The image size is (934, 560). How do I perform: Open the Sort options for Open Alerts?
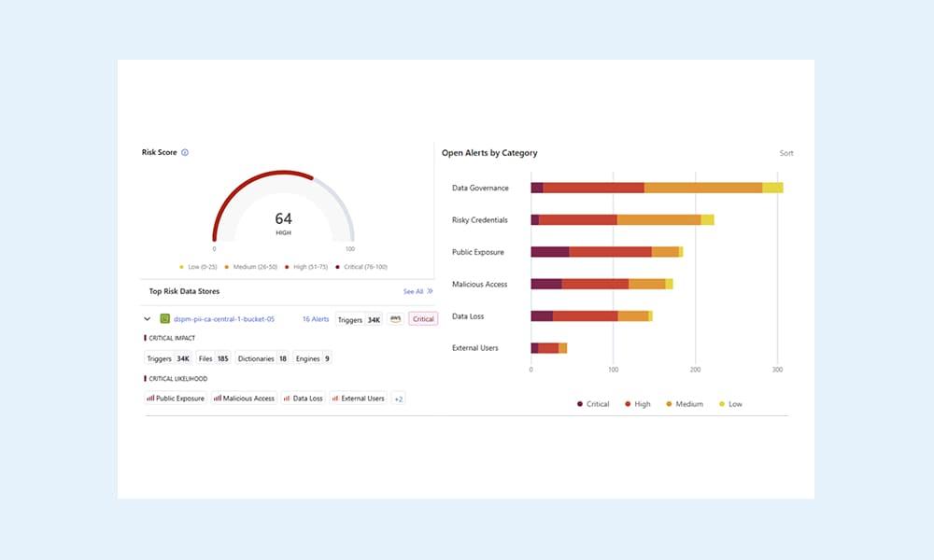tap(785, 153)
